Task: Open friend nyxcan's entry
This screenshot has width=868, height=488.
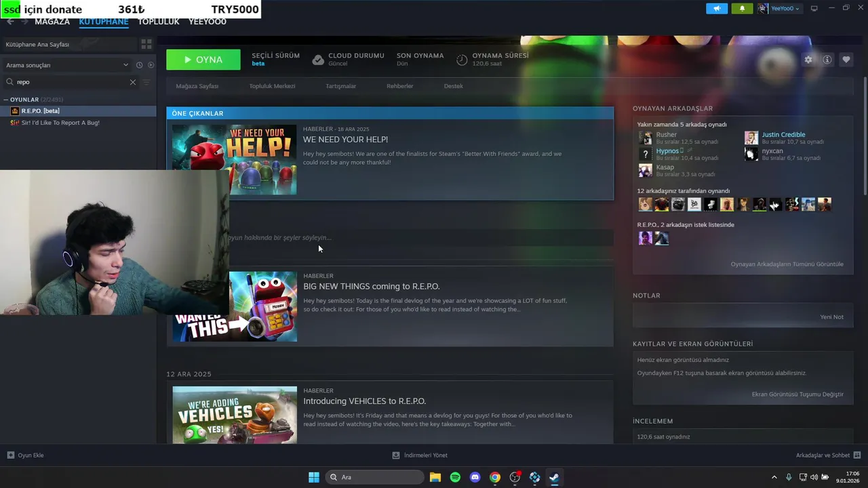Action: [x=772, y=151]
